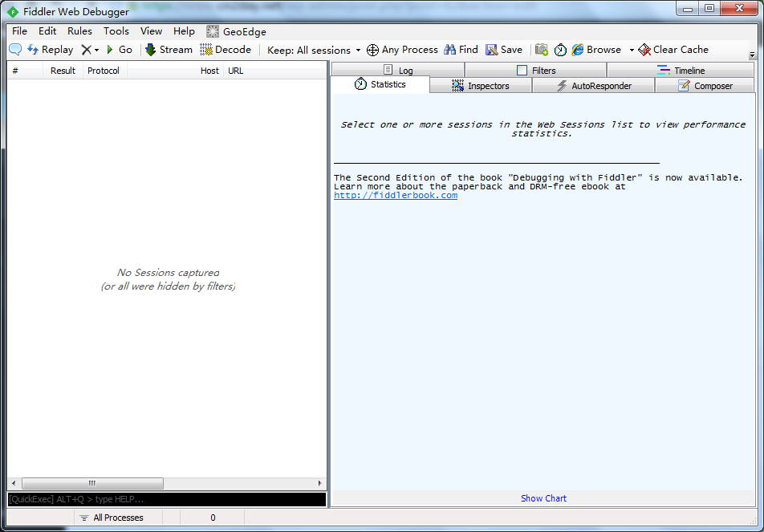The image size is (764, 532).
Task: Sort sessions by the Result column
Action: pos(63,71)
